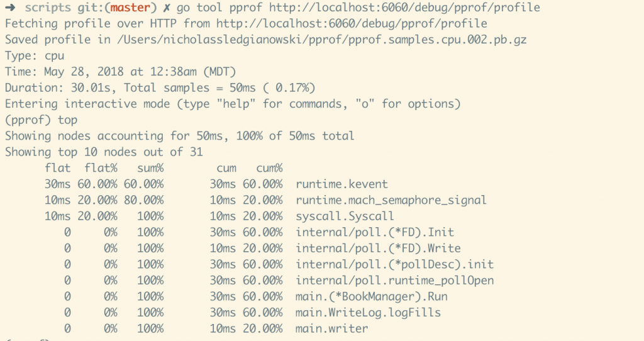Click the main.(*BookManager).Run entry
This screenshot has width=644, height=341.
click(x=372, y=296)
